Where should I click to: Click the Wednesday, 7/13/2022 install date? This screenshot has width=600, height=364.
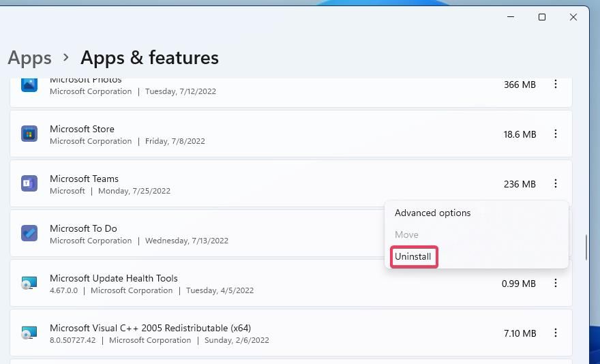pos(187,241)
